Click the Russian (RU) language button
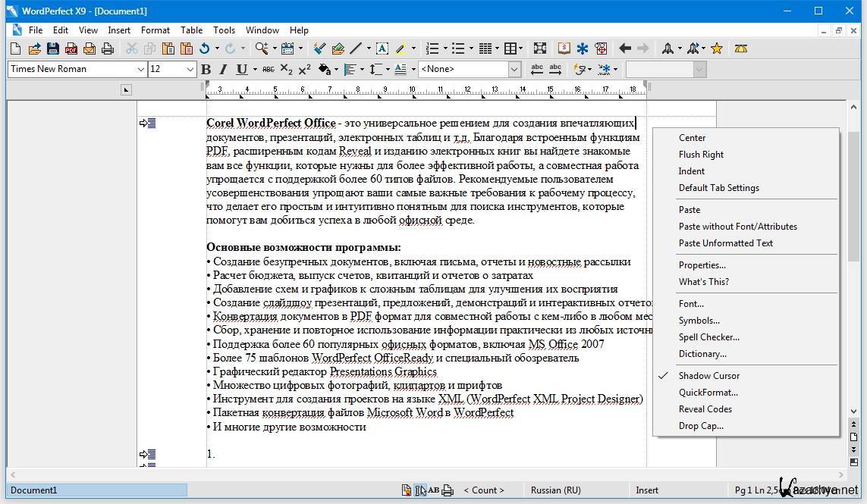 [x=555, y=490]
